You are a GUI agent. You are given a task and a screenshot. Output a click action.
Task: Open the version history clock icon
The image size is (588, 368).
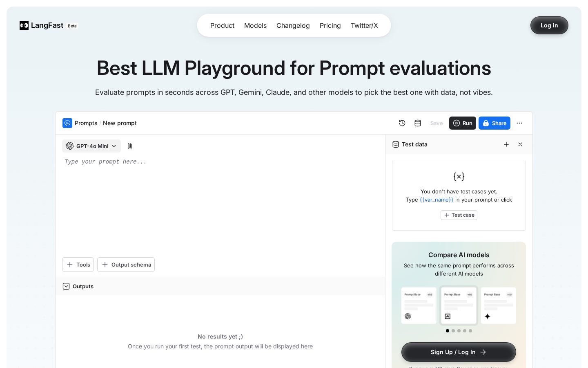pyautogui.click(x=402, y=123)
